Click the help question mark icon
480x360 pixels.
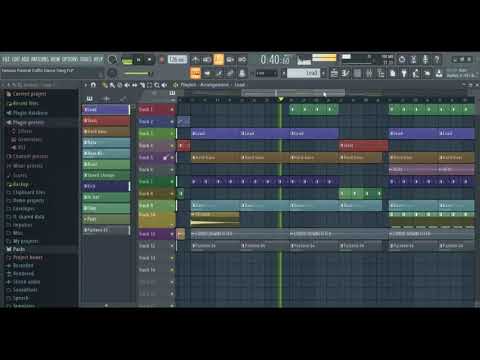point(437,60)
